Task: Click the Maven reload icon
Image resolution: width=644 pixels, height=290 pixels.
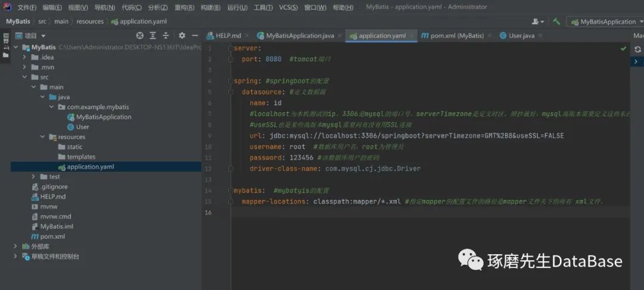Action: (x=637, y=50)
